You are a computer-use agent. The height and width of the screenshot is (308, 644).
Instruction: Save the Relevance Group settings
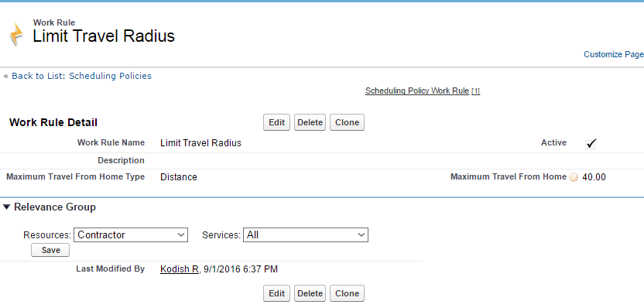click(x=50, y=250)
